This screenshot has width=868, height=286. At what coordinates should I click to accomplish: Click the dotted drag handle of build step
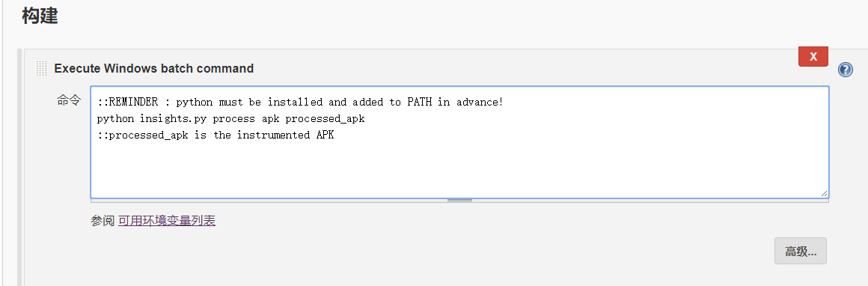click(x=41, y=68)
